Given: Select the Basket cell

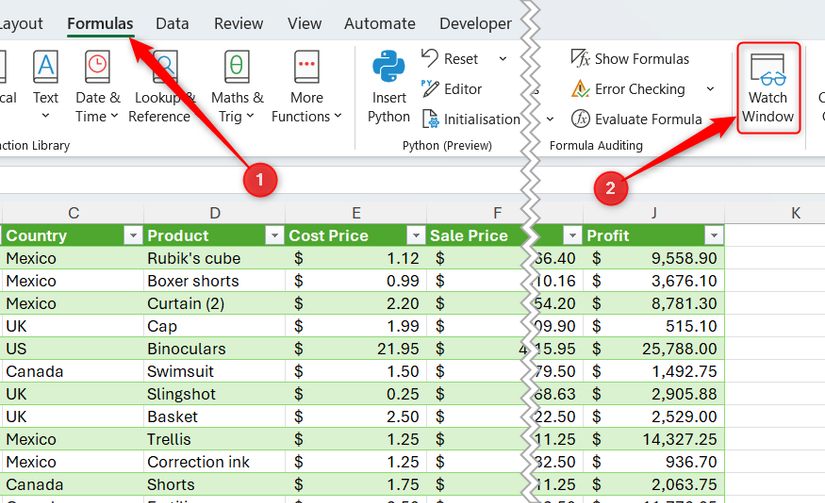Looking at the screenshot, I should point(215,417).
